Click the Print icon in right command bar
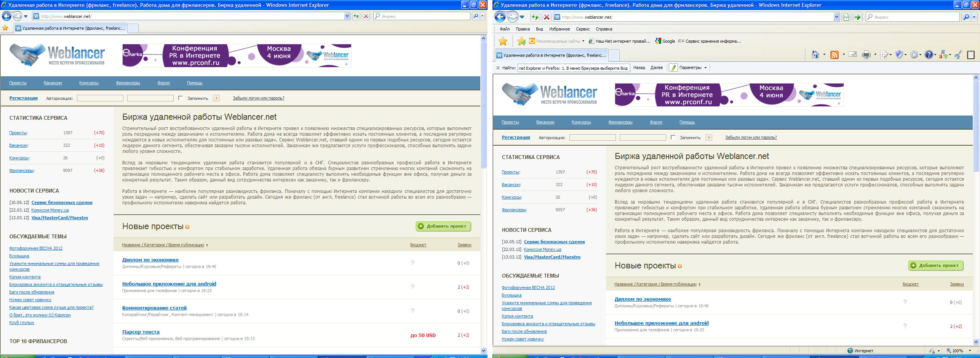 pyautogui.click(x=866, y=55)
